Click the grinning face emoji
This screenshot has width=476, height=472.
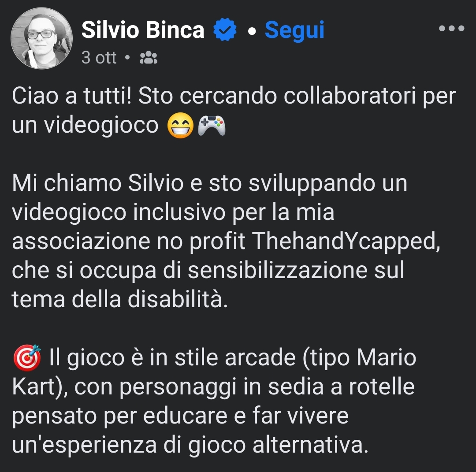(180, 125)
